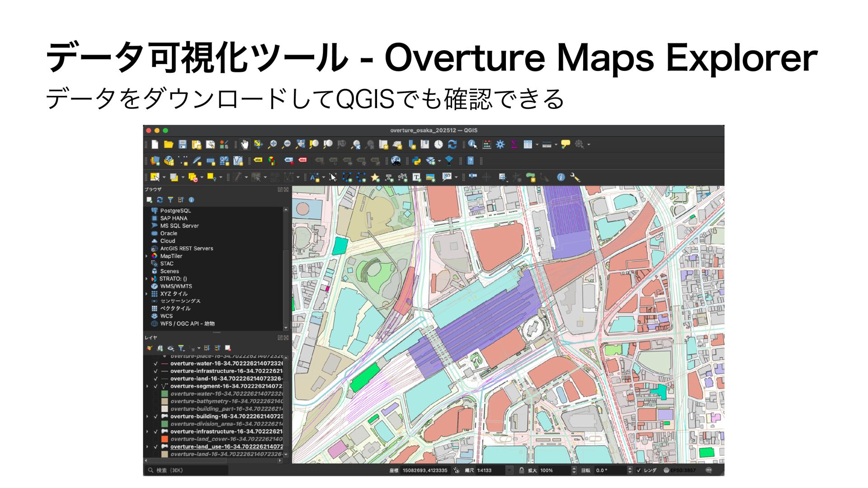Image resolution: width=868 pixels, height=488 pixels.
Task: Save the project with floppy icon
Action: coord(183,145)
